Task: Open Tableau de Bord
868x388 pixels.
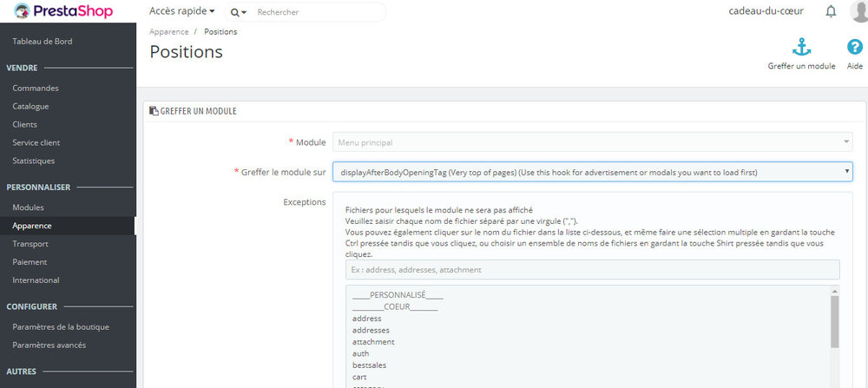Action: [x=42, y=42]
